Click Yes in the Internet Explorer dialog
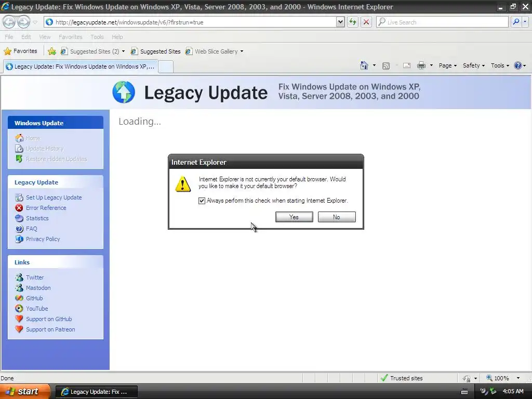532x399 pixels. point(294,217)
